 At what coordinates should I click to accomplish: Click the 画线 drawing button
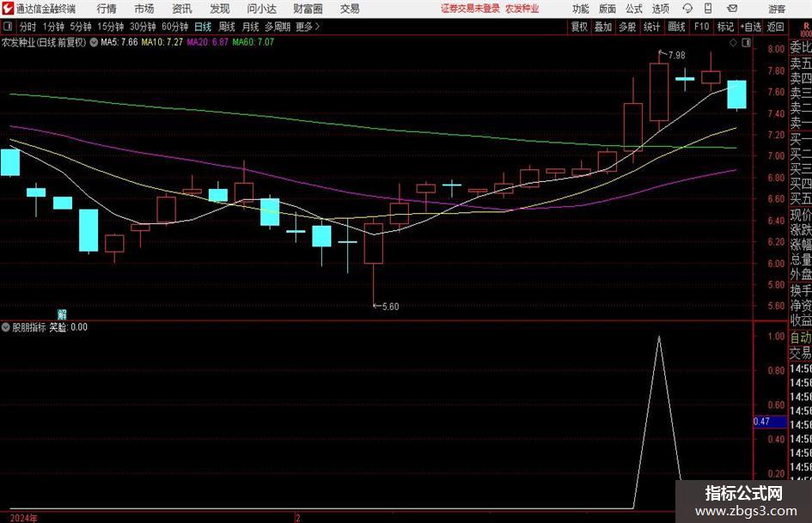(x=676, y=27)
